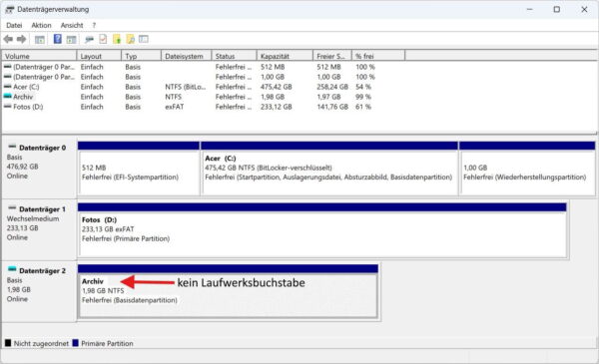Click the disk icon next to Datenträger 1
Viewport: 599px width, 364px height.
(12, 208)
